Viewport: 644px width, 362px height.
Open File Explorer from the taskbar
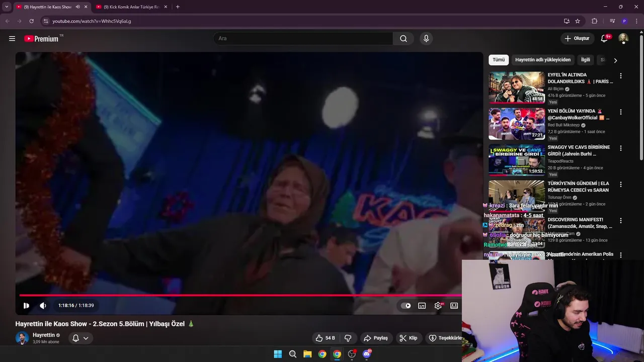tap(307, 354)
